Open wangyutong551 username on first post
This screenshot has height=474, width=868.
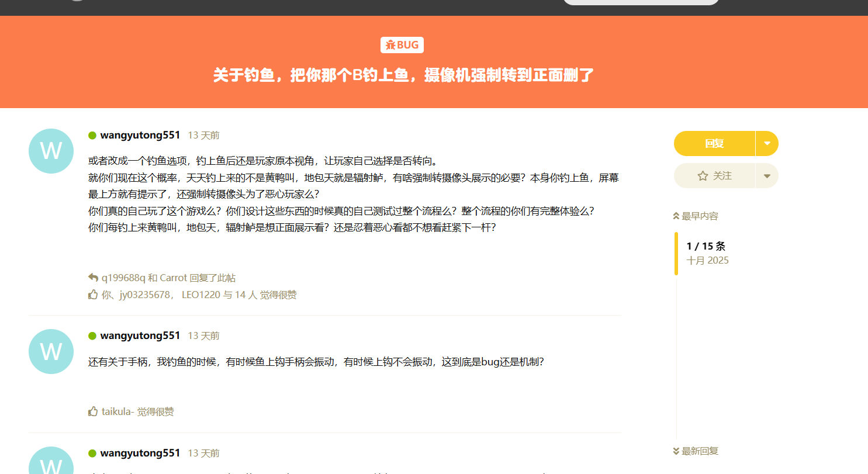coord(140,135)
